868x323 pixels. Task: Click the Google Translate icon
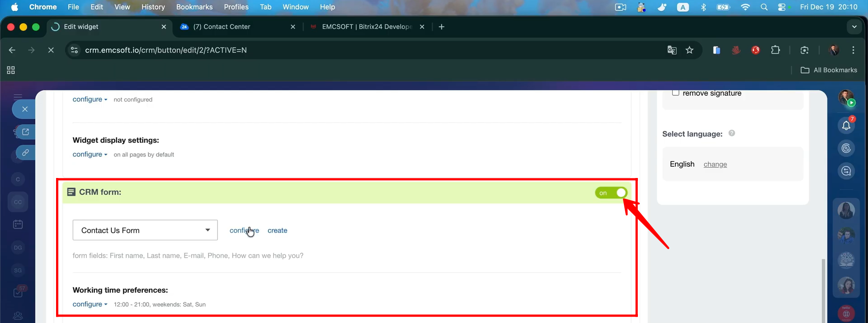[672, 50]
